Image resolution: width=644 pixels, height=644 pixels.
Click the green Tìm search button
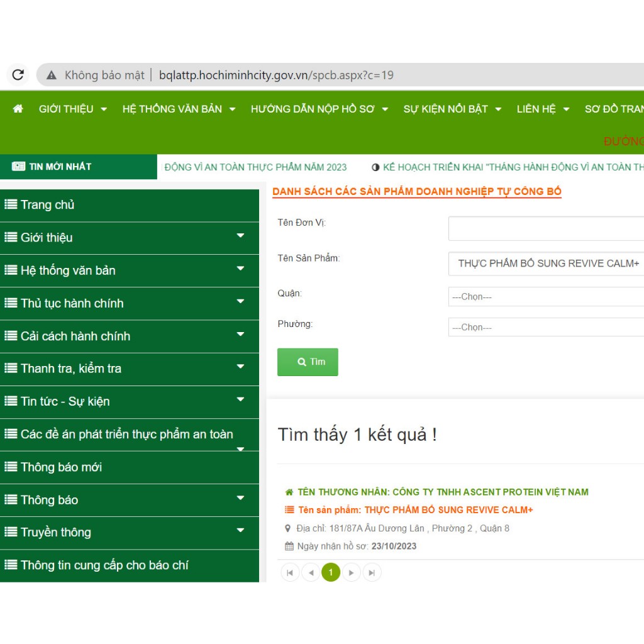[308, 362]
